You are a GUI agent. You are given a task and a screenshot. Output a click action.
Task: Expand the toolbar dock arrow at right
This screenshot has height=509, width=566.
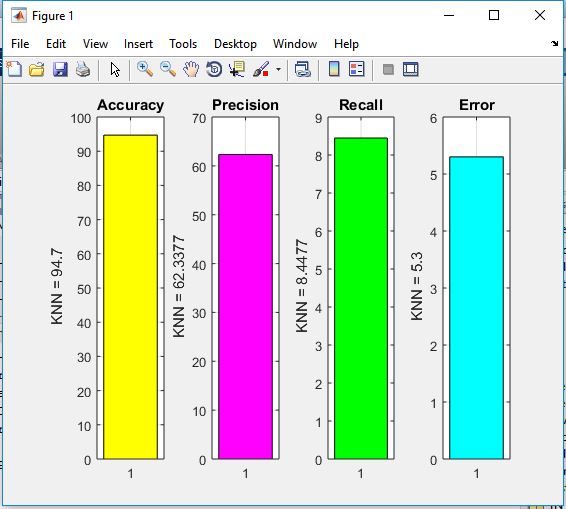coord(554,44)
